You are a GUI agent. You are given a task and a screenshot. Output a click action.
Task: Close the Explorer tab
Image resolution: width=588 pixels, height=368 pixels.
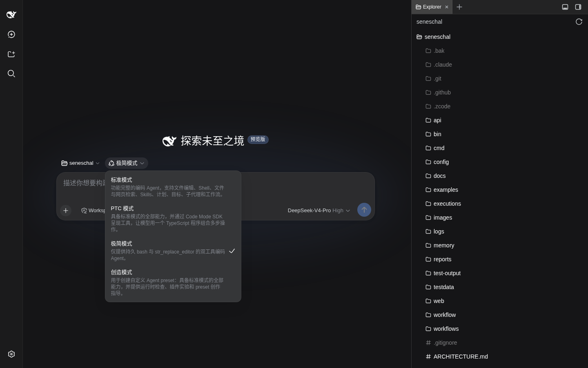447,7
